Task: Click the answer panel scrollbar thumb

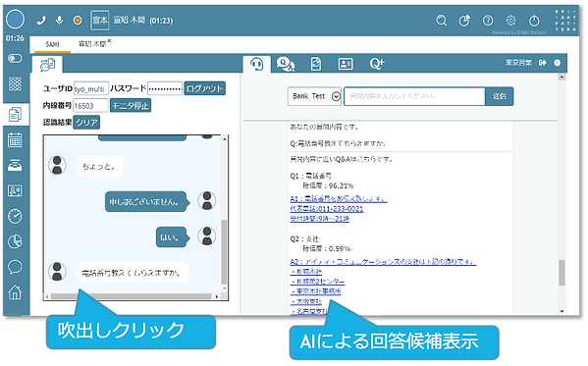Action: (561, 273)
